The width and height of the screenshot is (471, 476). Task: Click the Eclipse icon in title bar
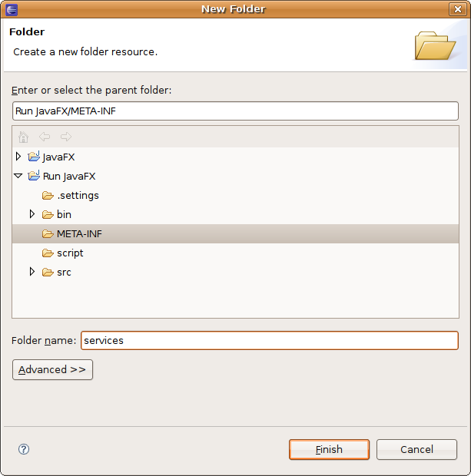click(11, 9)
